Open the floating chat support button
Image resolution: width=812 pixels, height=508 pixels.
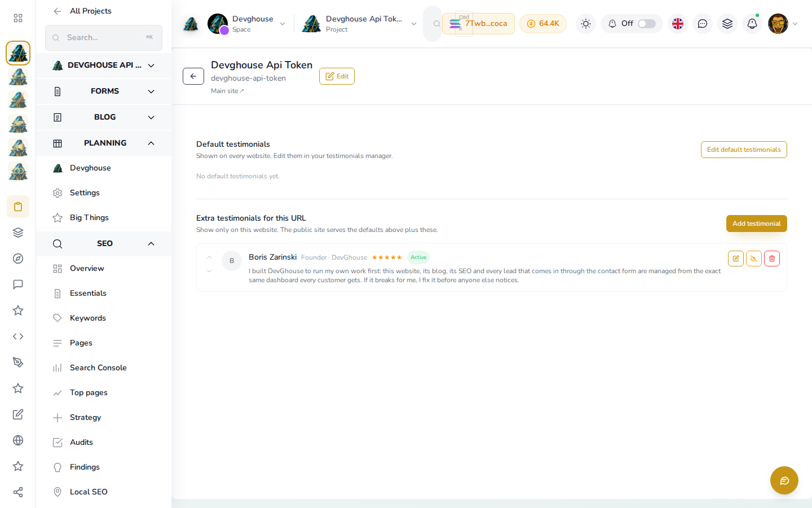coord(784,480)
